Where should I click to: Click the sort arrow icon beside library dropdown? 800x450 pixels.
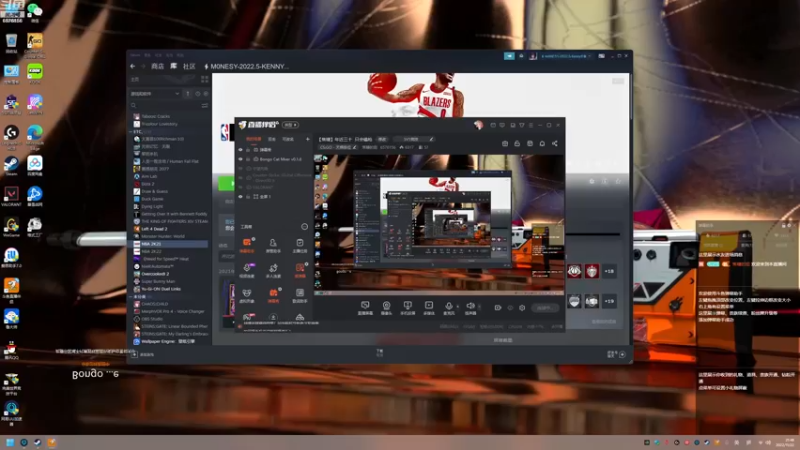pyautogui.click(x=188, y=94)
